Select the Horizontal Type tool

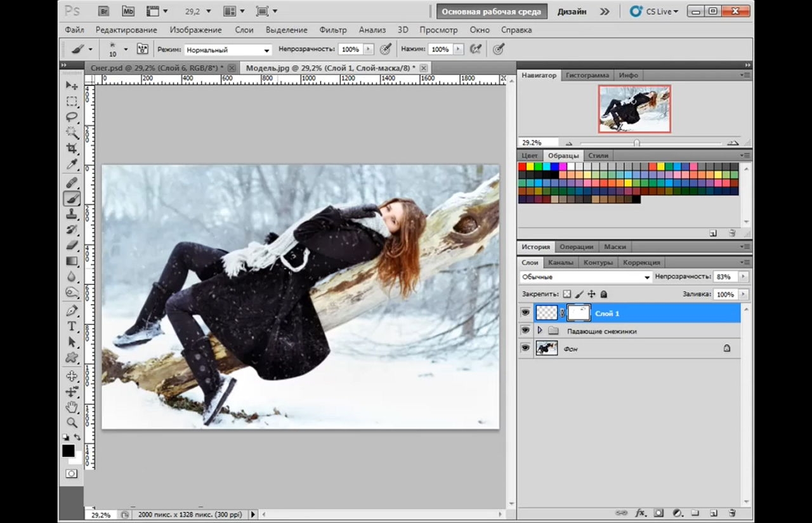(x=72, y=327)
